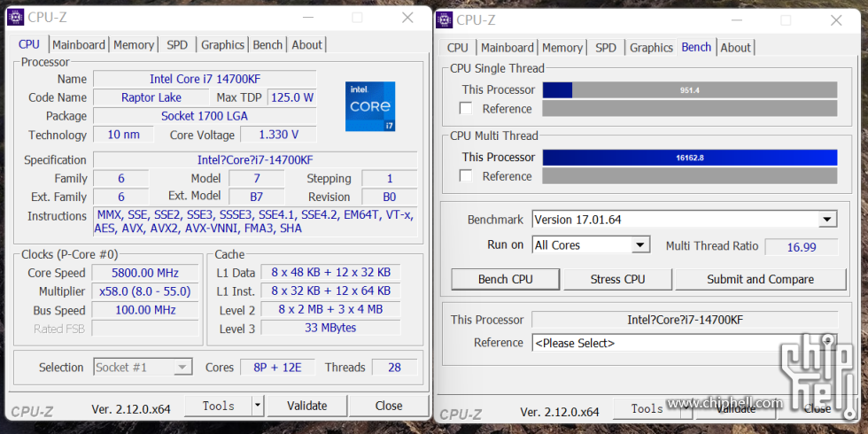Image resolution: width=868 pixels, height=434 pixels.
Task: Enable Single Thread Reference checkbox
Action: tap(466, 108)
